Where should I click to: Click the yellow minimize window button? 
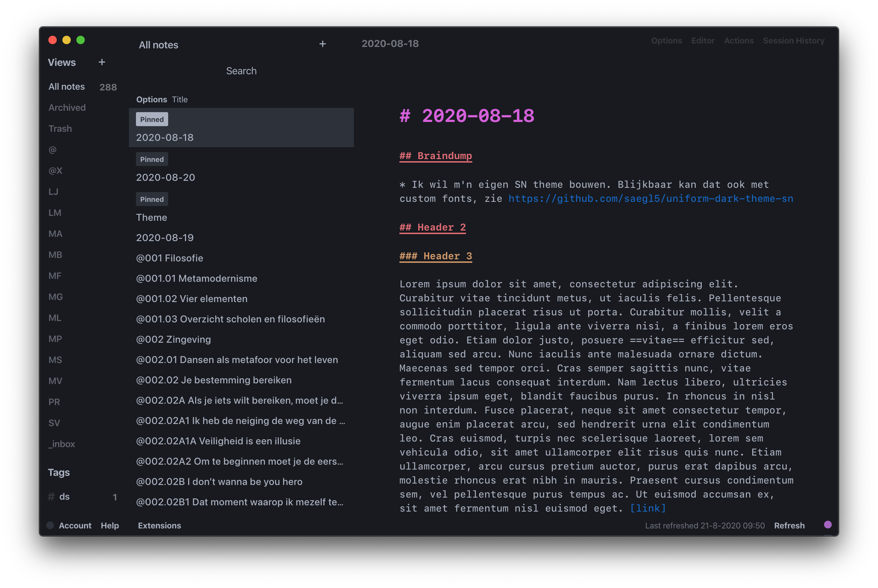[x=67, y=40]
